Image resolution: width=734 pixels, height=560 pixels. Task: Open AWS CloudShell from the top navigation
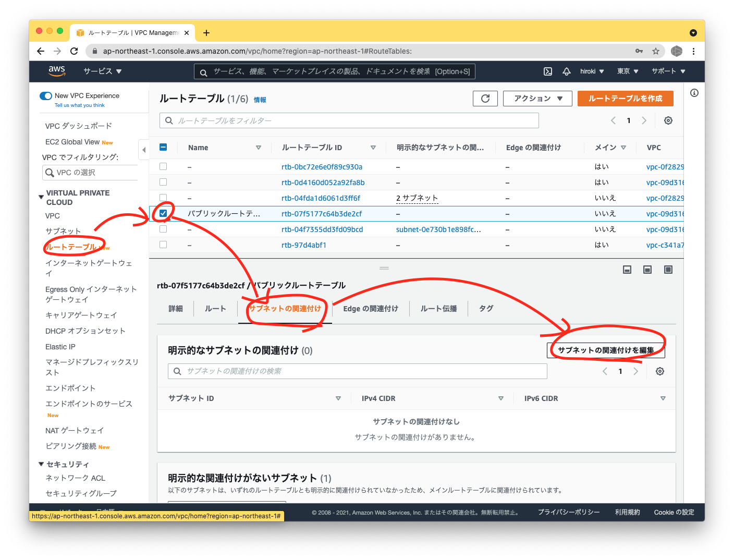[547, 71]
